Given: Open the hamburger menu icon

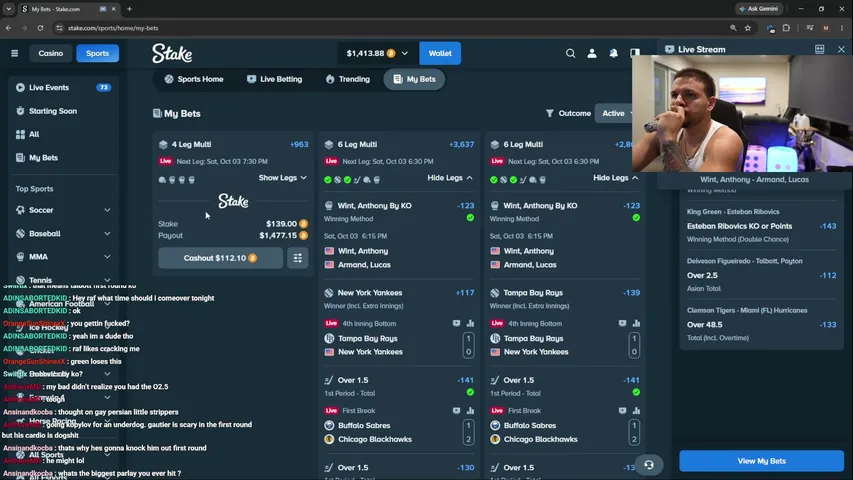Looking at the screenshot, I should (15, 53).
